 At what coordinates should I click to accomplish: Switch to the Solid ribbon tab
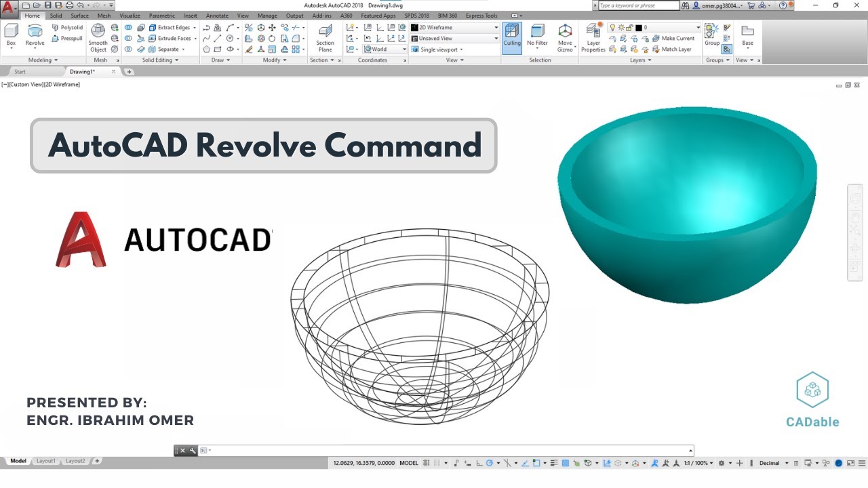56,16
